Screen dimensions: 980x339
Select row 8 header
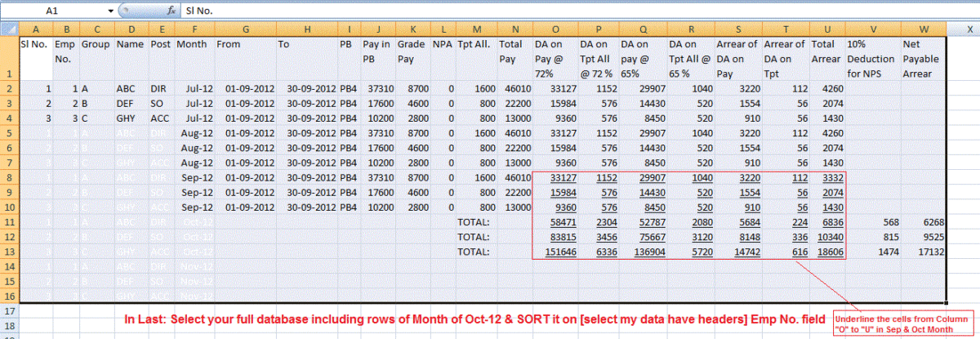pos(9,177)
